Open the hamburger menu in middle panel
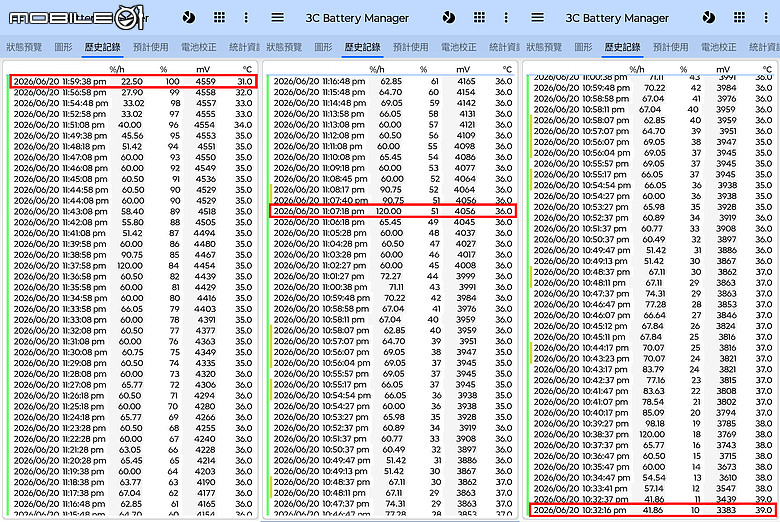This screenshot has width=780, height=522. pos(278,18)
